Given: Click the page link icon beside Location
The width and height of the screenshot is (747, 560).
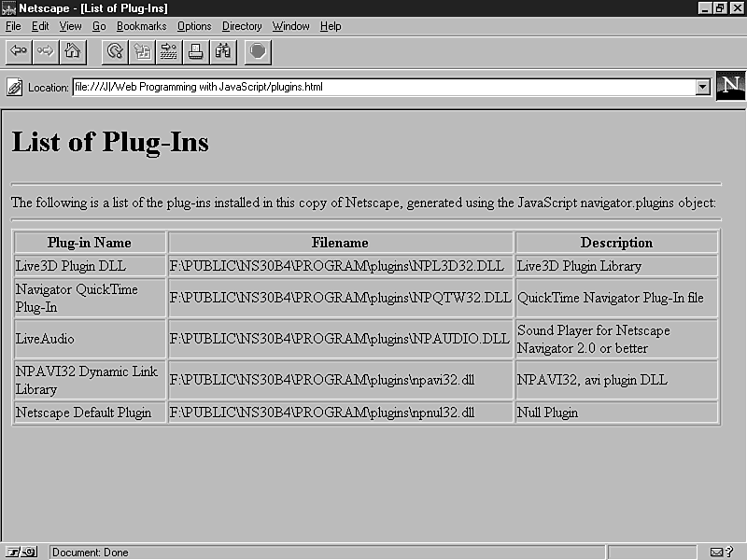Looking at the screenshot, I should pos(15,88).
